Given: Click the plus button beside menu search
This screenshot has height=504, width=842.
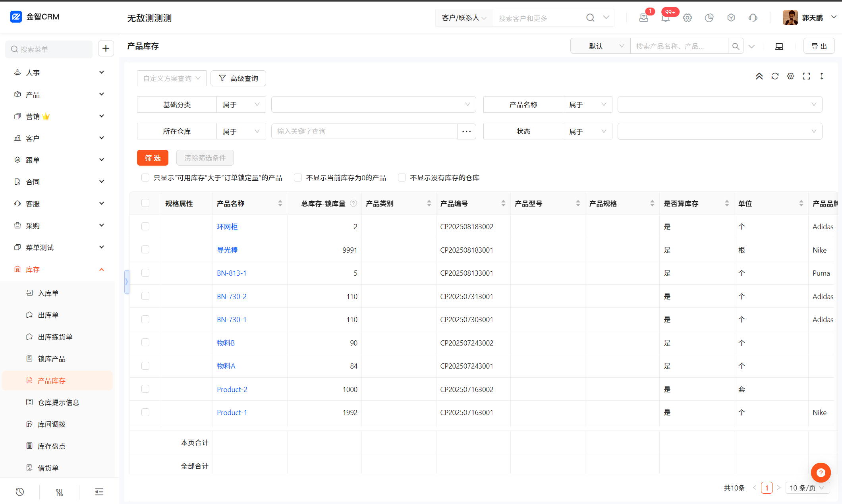Looking at the screenshot, I should 106,48.
